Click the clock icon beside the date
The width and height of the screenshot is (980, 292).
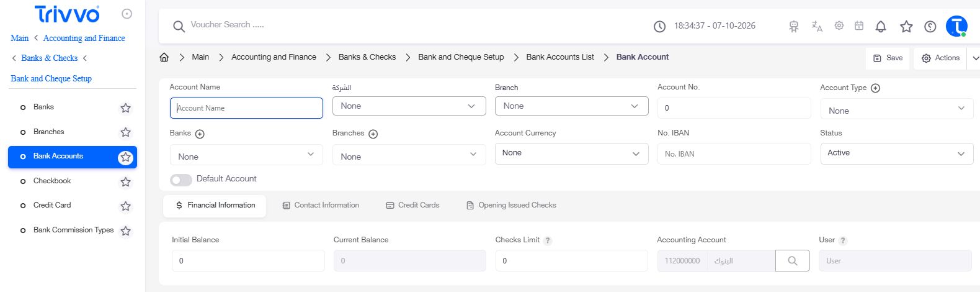pyautogui.click(x=660, y=26)
